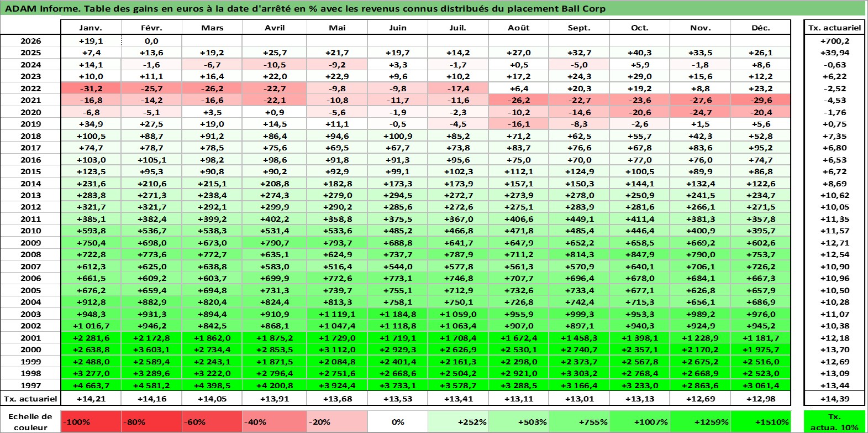Select the 'Janv.' column header

[91, 28]
